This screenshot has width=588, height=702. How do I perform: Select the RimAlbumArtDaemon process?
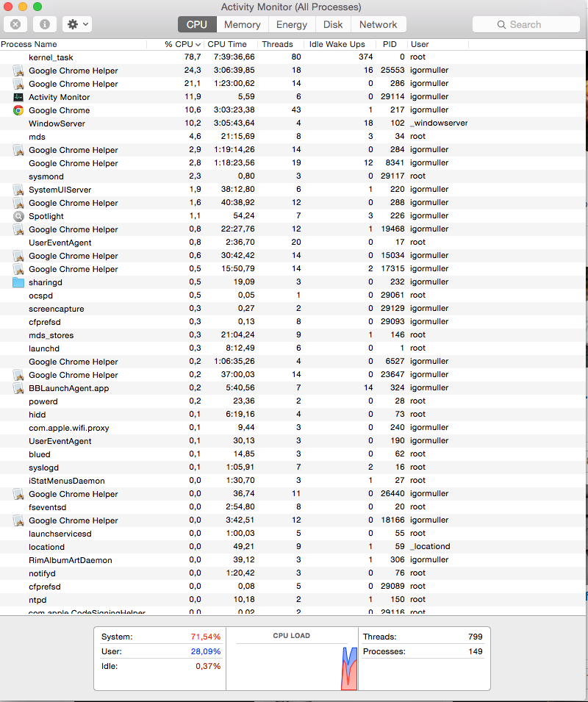[293, 559]
